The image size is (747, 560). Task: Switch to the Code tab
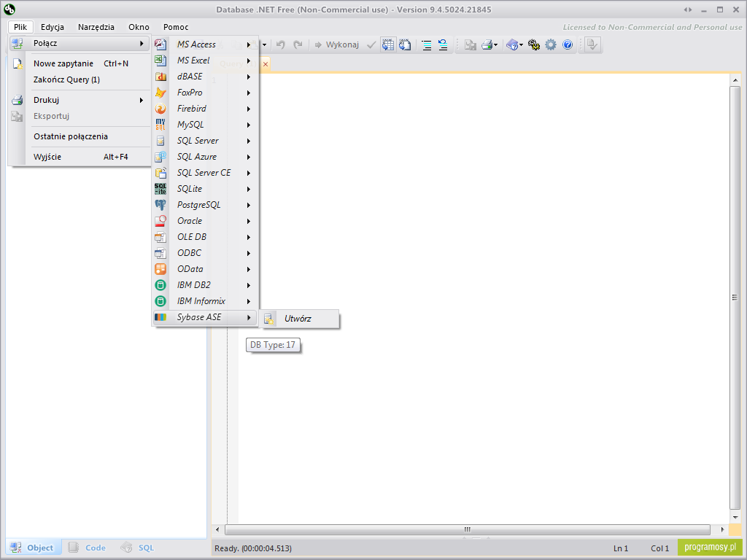(x=88, y=548)
